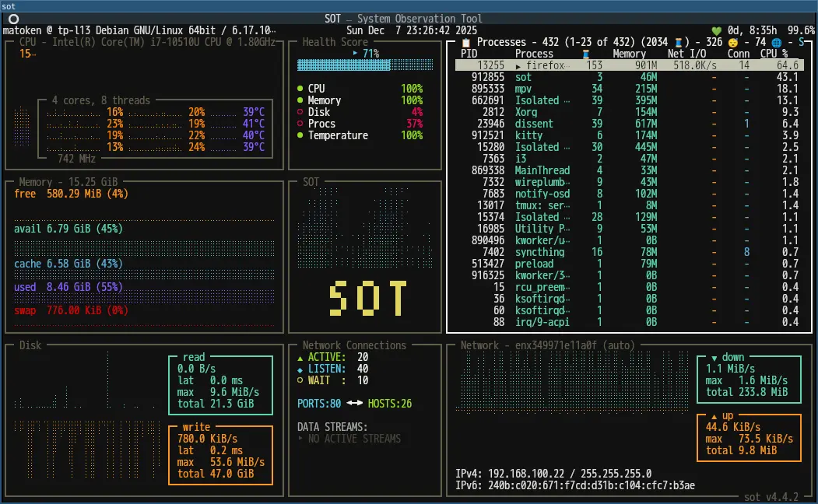Click the up arrow in network up box
Image resolution: width=818 pixels, height=504 pixels.
click(714, 416)
